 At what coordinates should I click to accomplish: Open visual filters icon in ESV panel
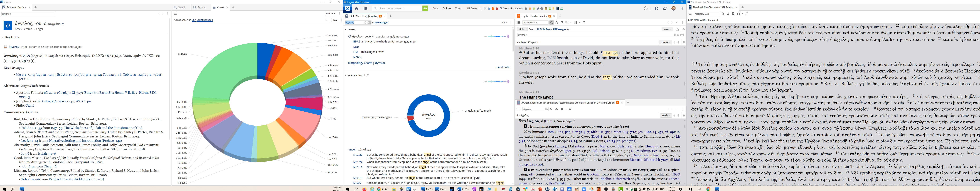pos(557,23)
